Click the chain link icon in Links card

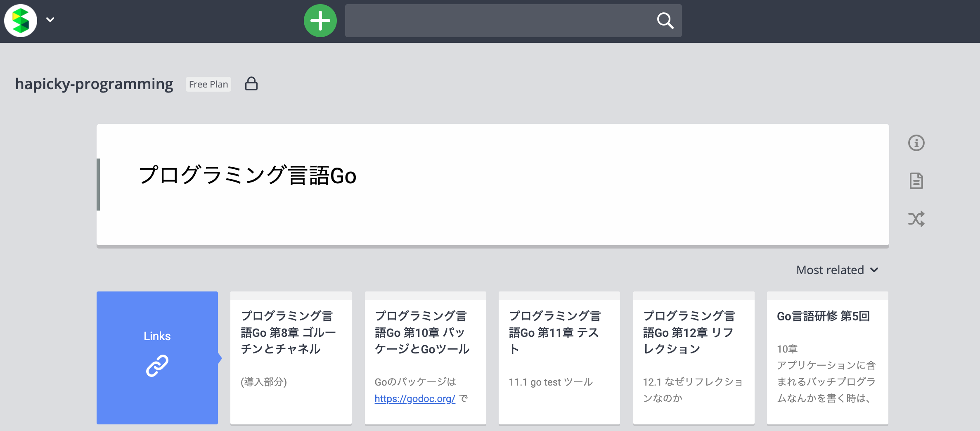pos(157,366)
